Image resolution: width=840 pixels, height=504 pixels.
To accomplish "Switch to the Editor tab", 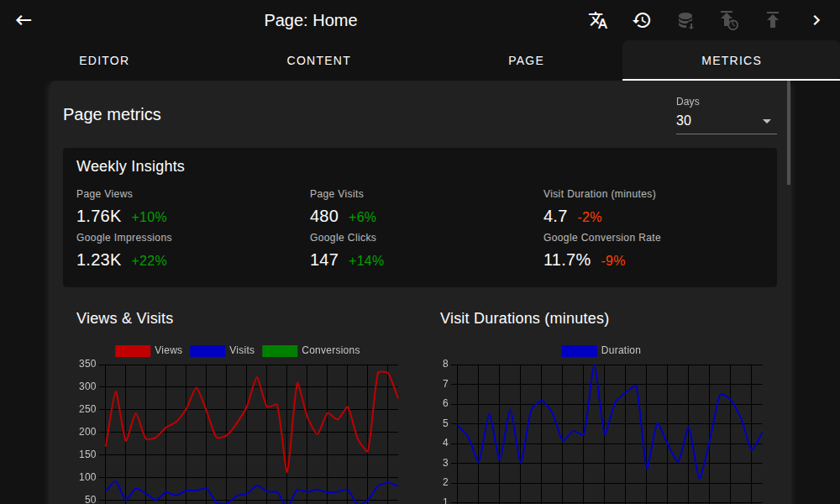I will 104,60.
